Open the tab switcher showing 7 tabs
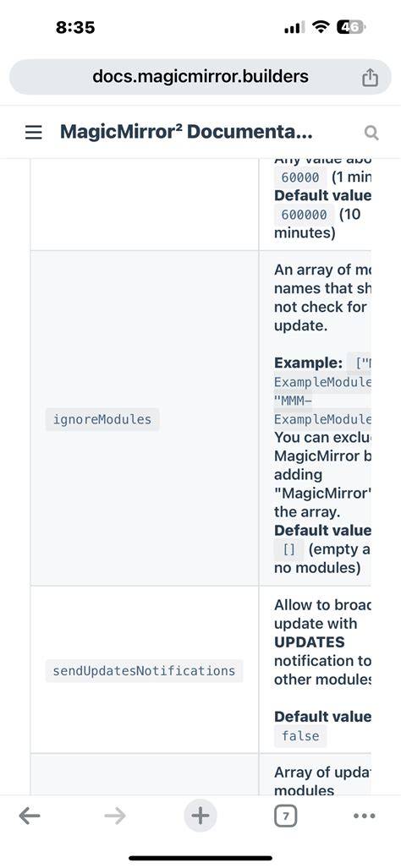The height and width of the screenshot is (868, 401). [x=285, y=816]
